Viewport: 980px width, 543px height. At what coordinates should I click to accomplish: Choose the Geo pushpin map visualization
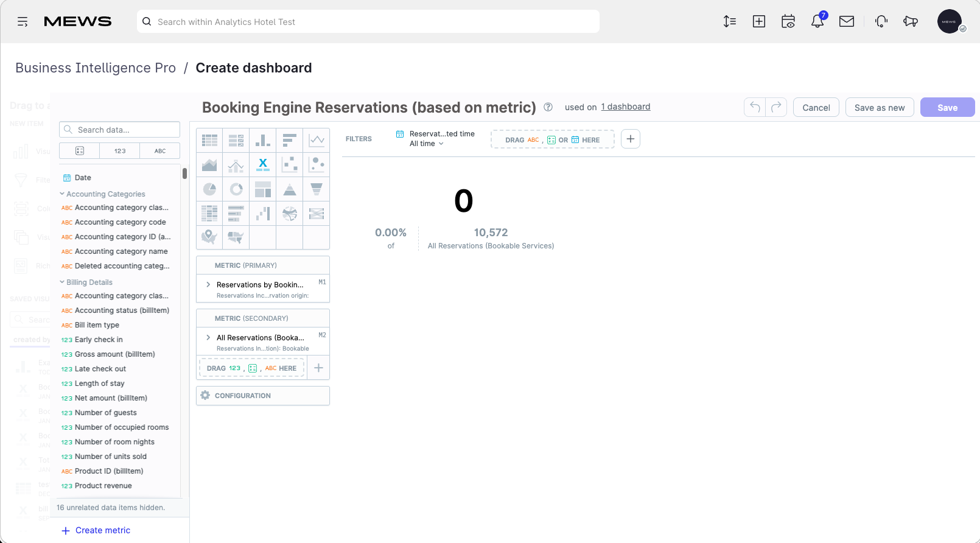tap(209, 237)
